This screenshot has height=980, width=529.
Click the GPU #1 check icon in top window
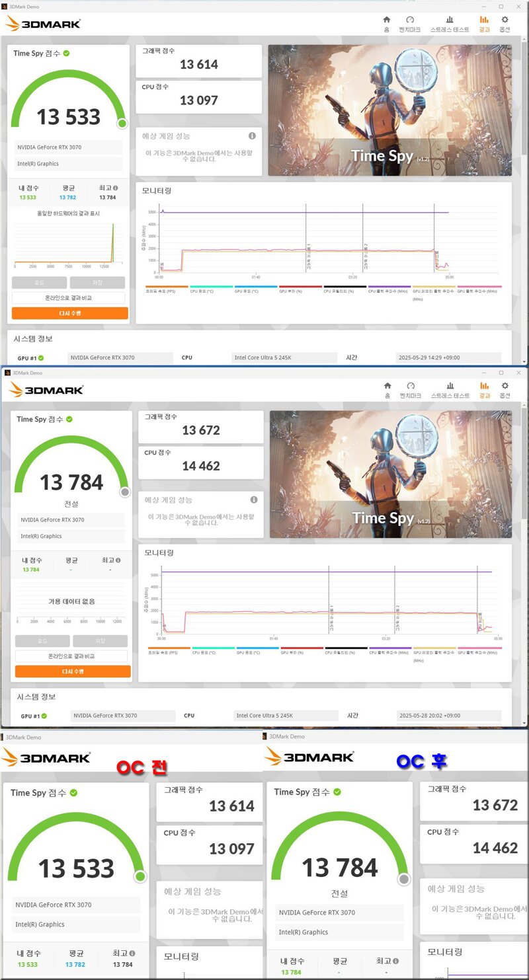pos(41,358)
